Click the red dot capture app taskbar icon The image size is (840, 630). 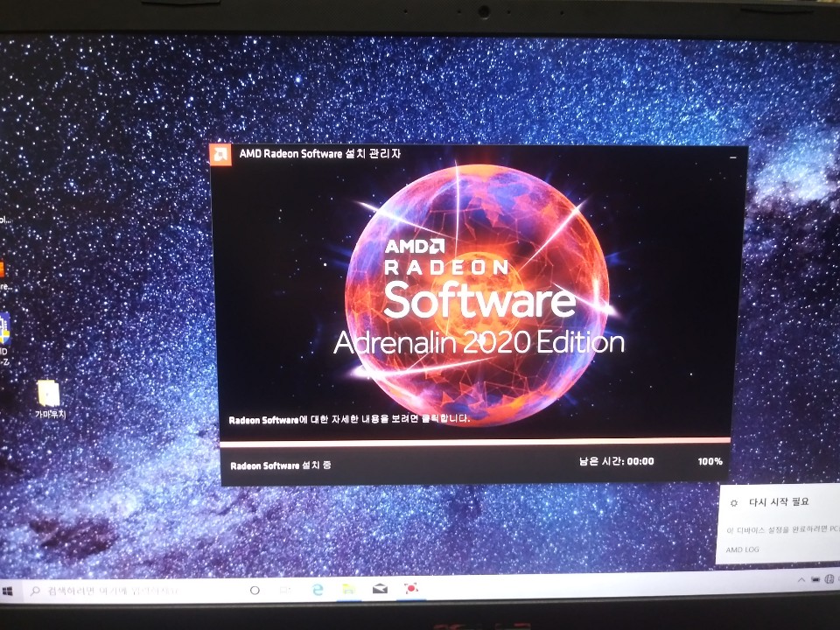(x=411, y=588)
